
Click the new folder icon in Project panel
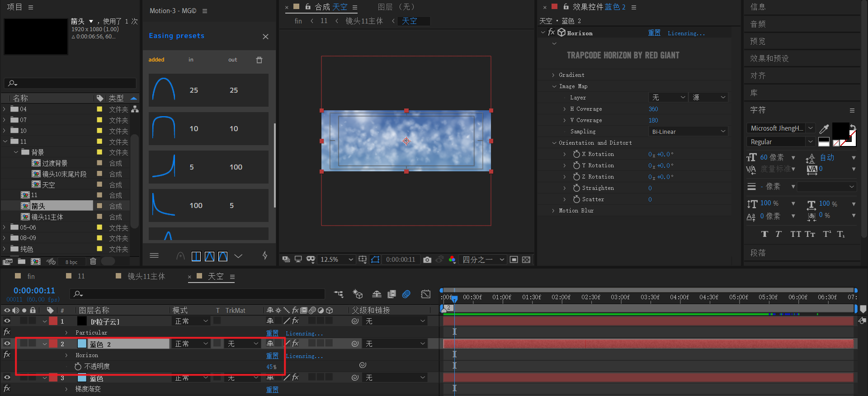pyautogui.click(x=21, y=261)
